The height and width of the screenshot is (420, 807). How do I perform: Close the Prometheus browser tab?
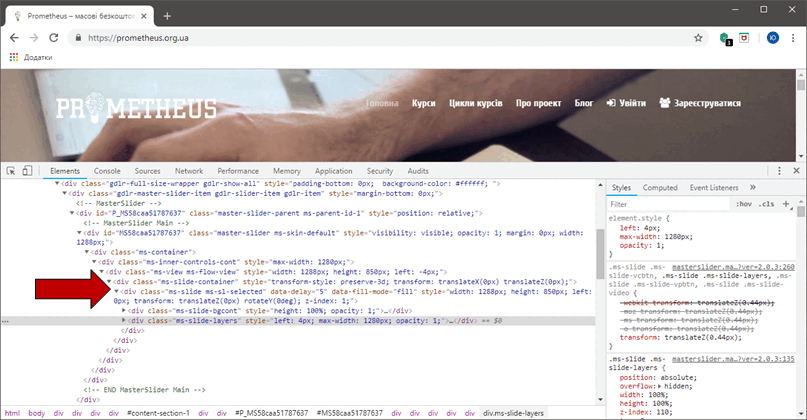(144, 16)
